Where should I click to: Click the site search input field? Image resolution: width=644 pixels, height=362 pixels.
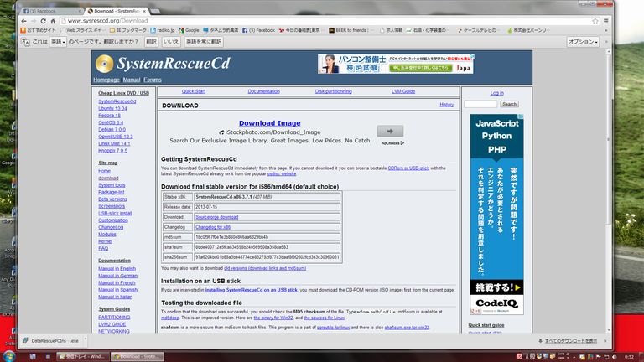480,104
